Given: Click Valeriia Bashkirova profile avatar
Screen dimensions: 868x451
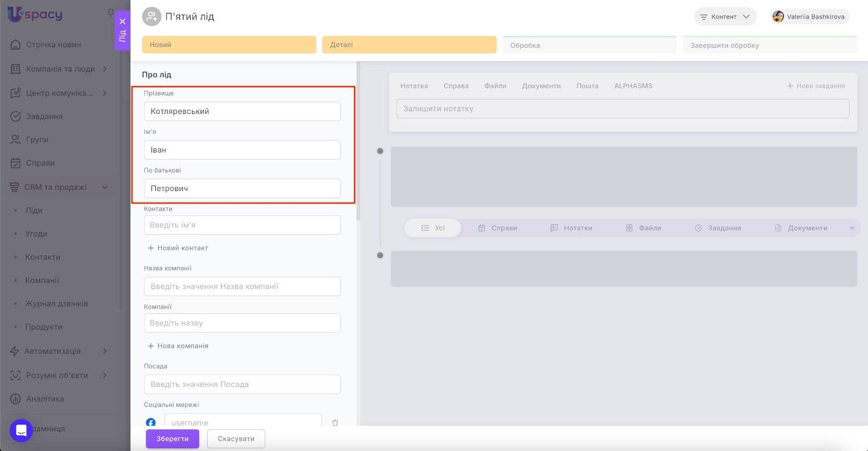Looking at the screenshot, I should pyautogui.click(x=778, y=17).
